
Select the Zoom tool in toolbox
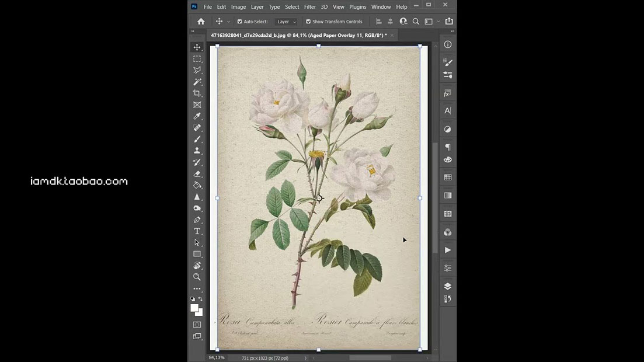(197, 277)
